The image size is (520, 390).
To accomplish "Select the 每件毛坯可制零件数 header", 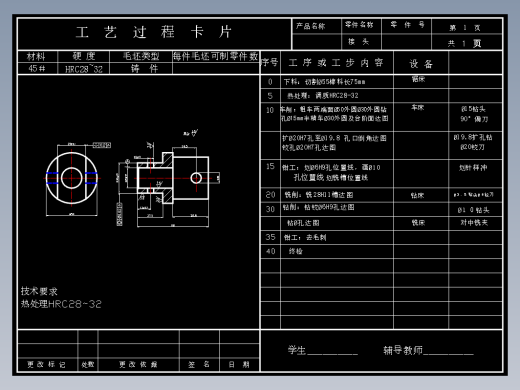I will (216, 57).
